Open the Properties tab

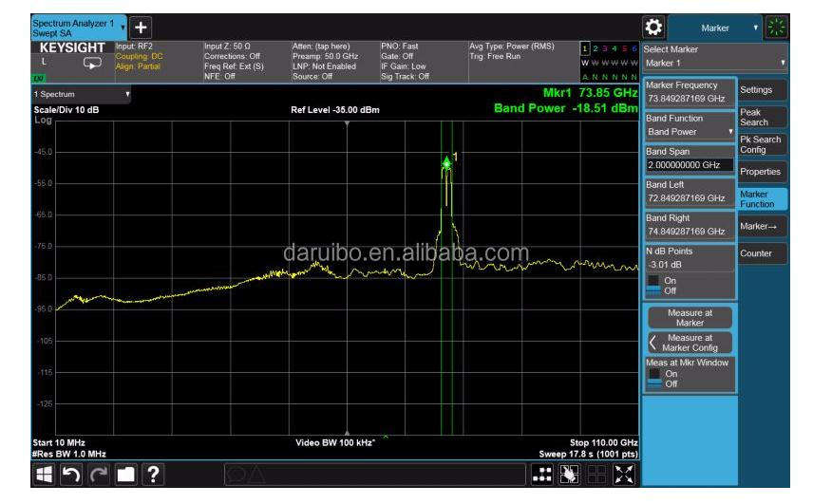click(763, 172)
